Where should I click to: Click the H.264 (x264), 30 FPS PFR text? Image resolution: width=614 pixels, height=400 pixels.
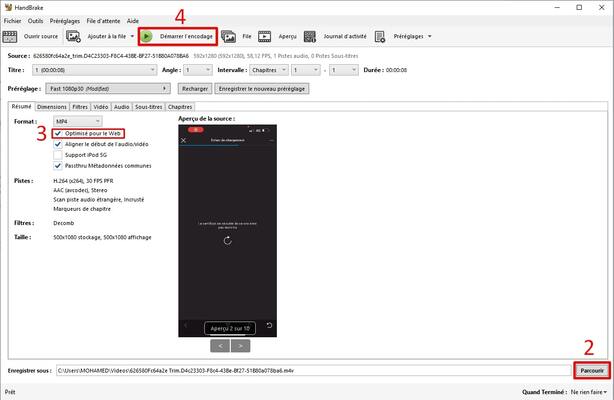[x=83, y=181]
